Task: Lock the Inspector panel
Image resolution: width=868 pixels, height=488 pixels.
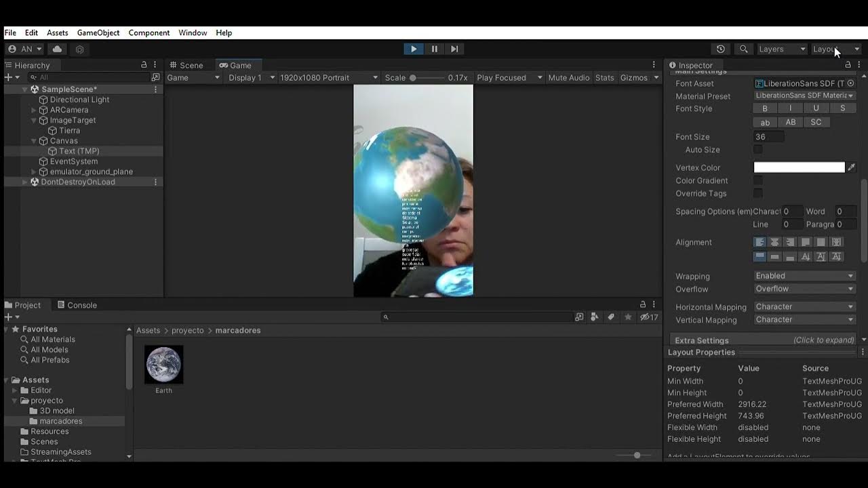Action: [848, 65]
